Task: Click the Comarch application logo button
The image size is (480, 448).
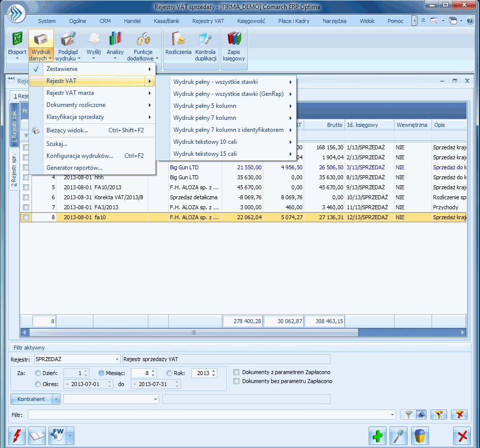Action: (x=16, y=13)
